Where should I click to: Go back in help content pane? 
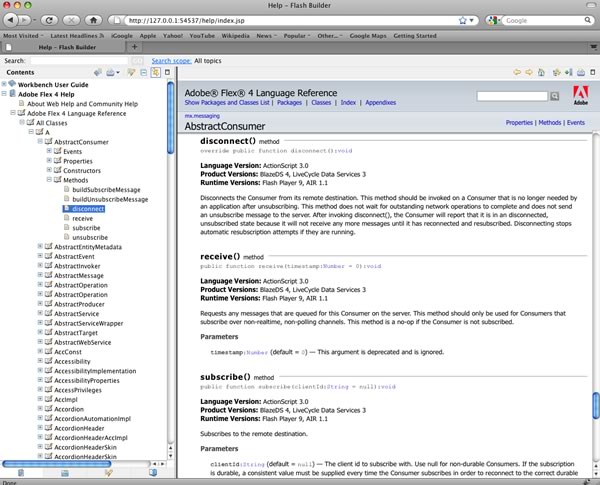pyautogui.click(x=517, y=72)
